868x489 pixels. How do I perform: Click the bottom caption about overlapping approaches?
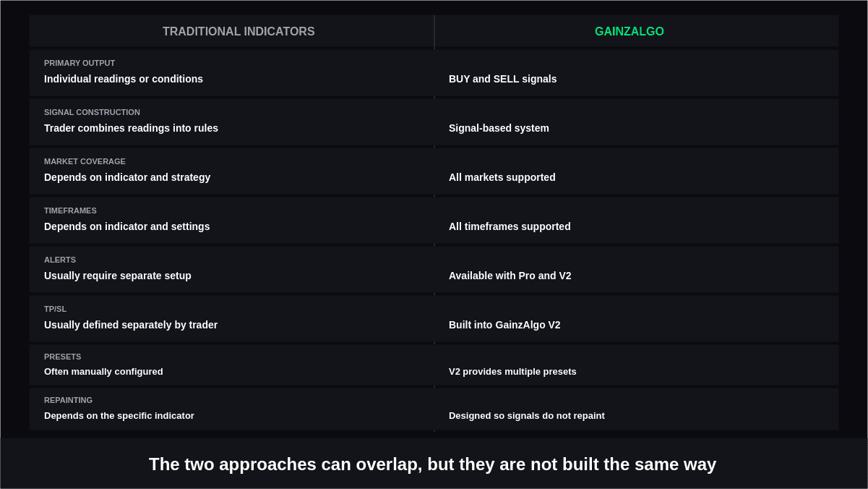[x=432, y=464]
